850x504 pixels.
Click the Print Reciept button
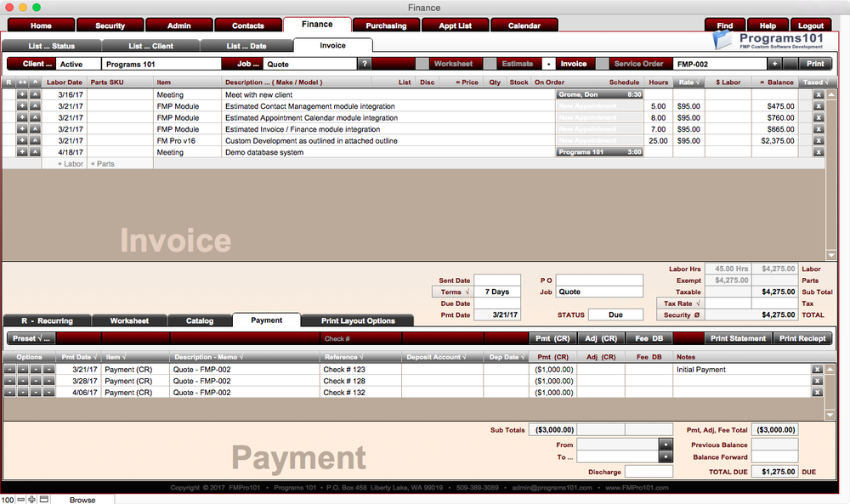pos(802,338)
